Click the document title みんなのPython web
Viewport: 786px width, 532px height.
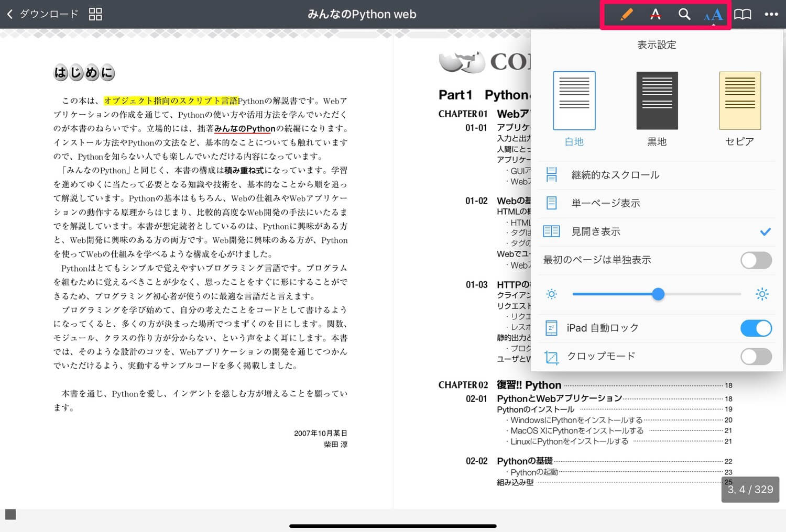362,14
